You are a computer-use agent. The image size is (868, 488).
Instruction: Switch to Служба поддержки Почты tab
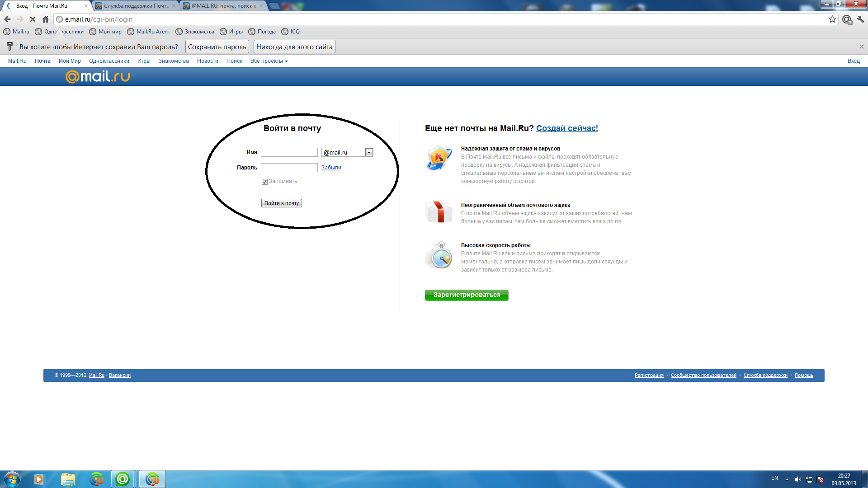(x=136, y=6)
